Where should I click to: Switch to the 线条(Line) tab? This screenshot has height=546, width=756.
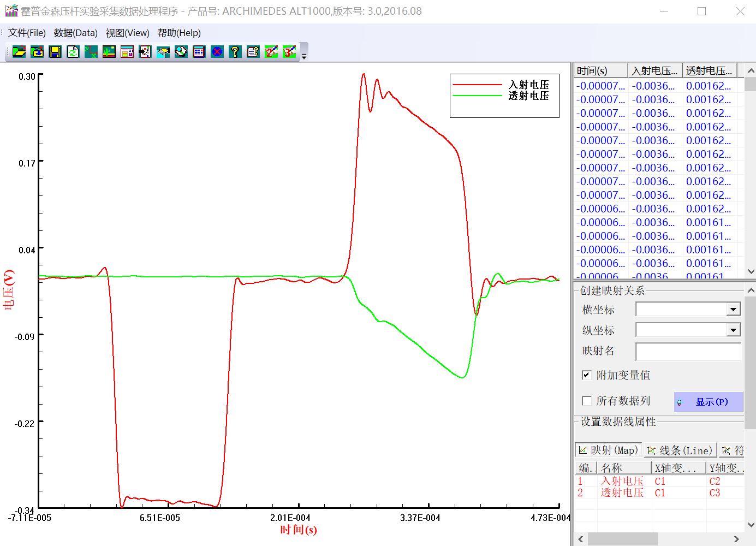(x=680, y=450)
